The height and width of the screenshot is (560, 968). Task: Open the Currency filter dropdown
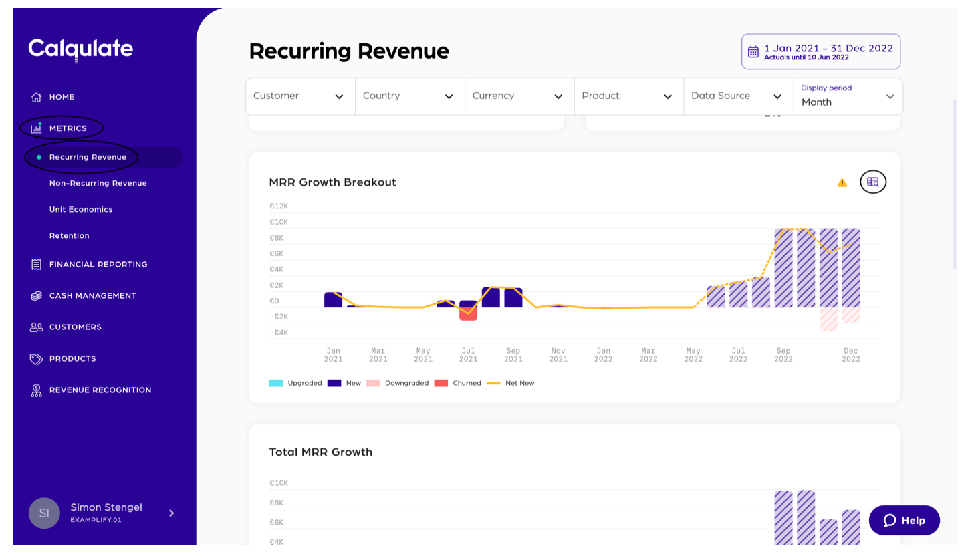(x=519, y=96)
